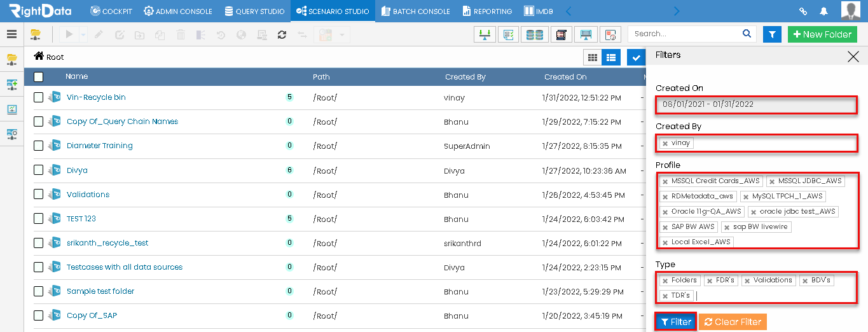Click the blue checkmark toggle button
The width and height of the screenshot is (868, 332).
coord(636,57)
